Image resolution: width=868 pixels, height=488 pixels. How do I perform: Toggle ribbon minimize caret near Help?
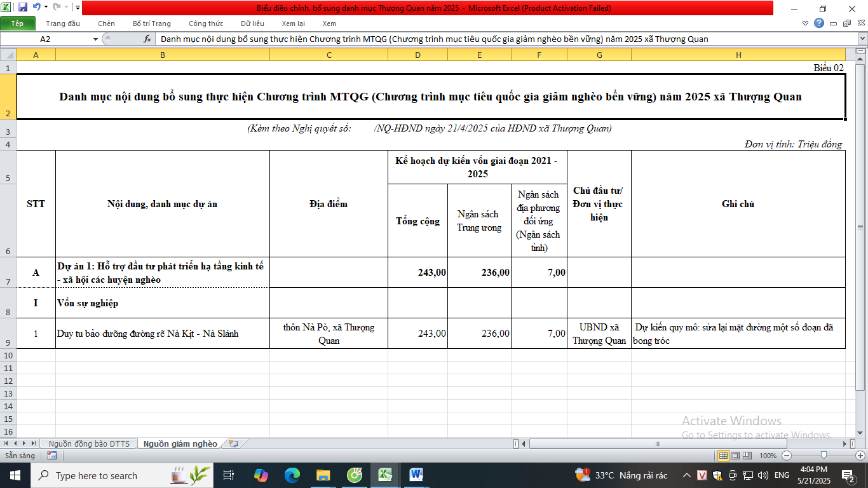pos(806,24)
